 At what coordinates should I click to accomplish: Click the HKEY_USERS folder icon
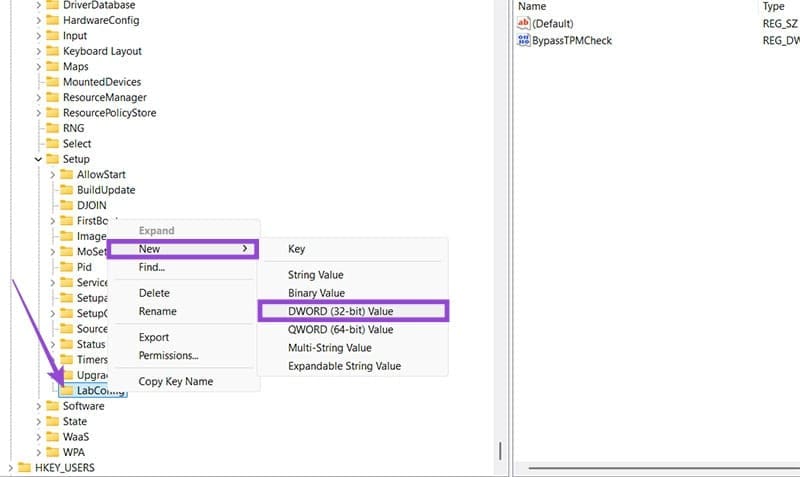pos(25,467)
